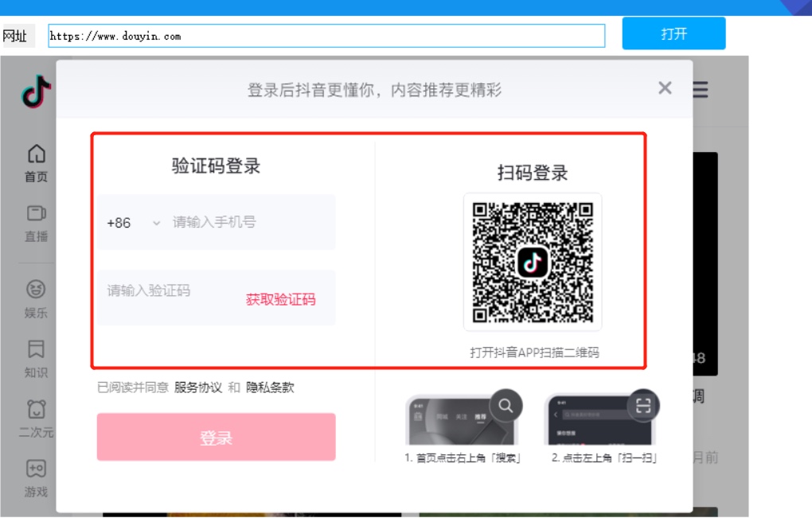Click the login QR code image

pyautogui.click(x=533, y=263)
